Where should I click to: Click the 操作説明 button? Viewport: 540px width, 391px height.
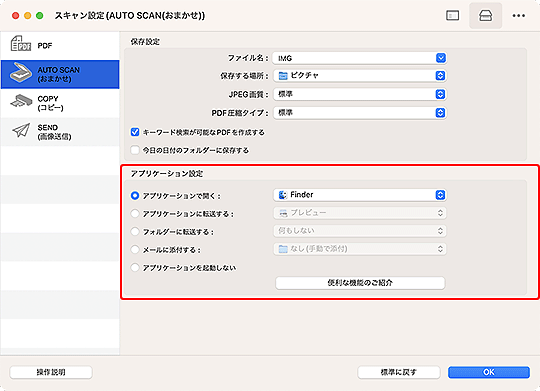(x=51, y=372)
